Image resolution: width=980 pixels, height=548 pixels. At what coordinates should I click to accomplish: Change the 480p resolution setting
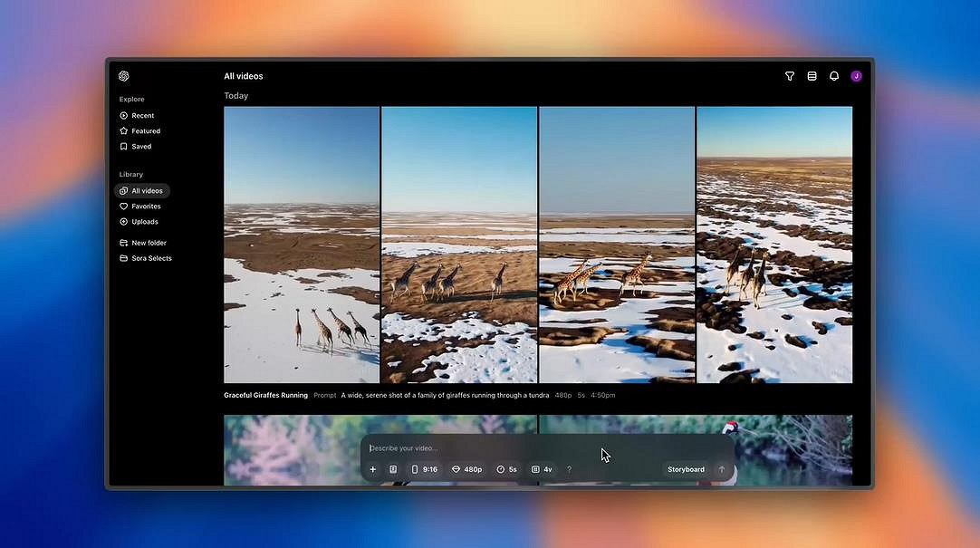(x=467, y=469)
